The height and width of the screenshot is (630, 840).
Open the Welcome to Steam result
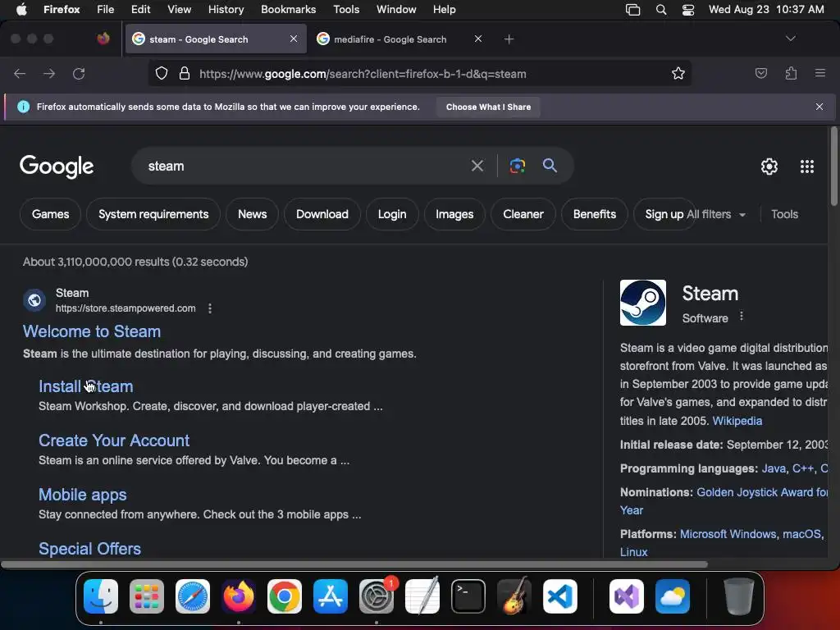coord(92,331)
